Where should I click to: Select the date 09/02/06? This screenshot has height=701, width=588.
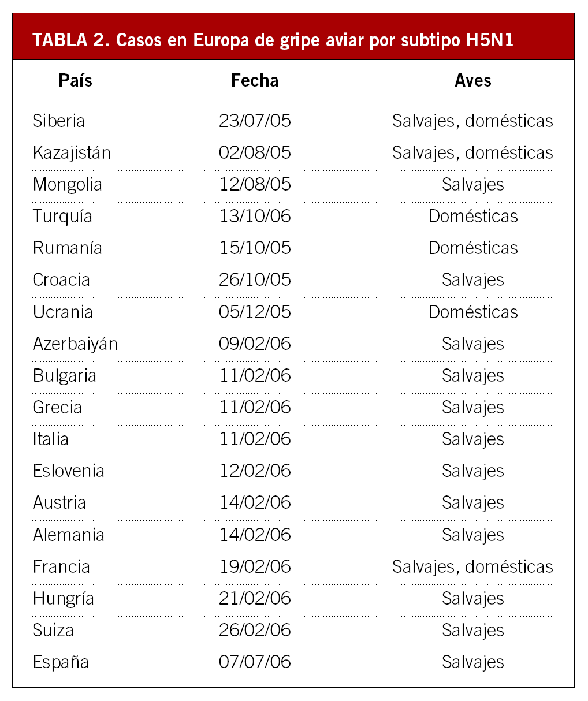(255, 344)
